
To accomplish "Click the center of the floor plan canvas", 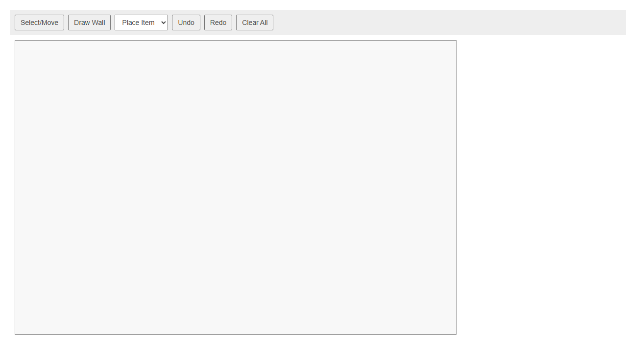I will 236,187.
